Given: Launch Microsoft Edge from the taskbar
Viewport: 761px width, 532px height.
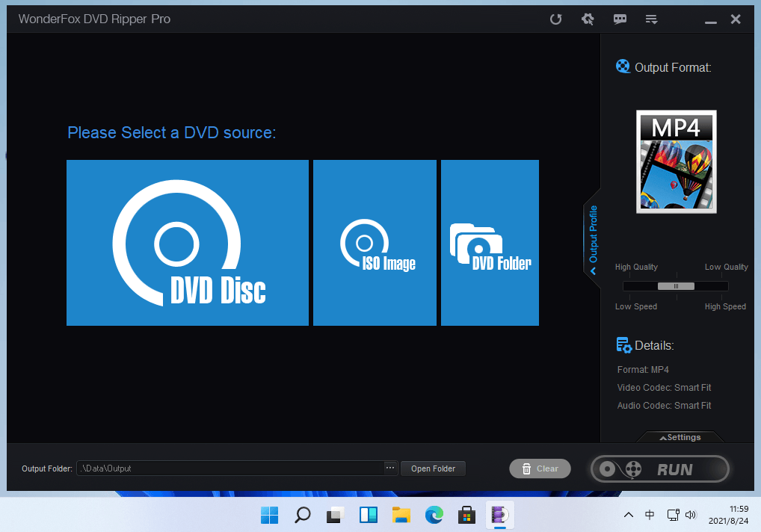Looking at the screenshot, I should (x=434, y=515).
